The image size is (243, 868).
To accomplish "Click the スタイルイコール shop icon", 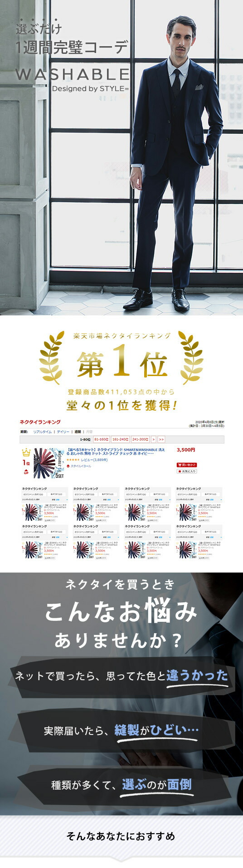I will click(68, 466).
